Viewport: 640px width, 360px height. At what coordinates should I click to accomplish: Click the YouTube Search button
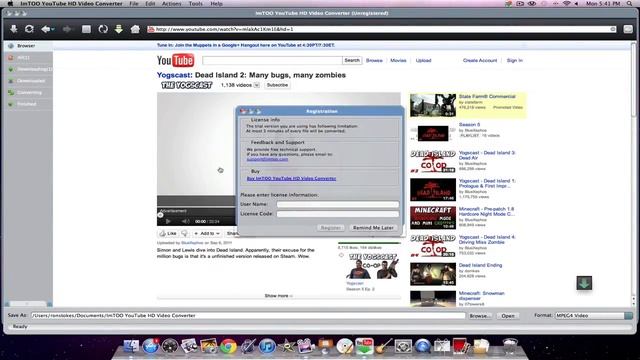pos(352,60)
